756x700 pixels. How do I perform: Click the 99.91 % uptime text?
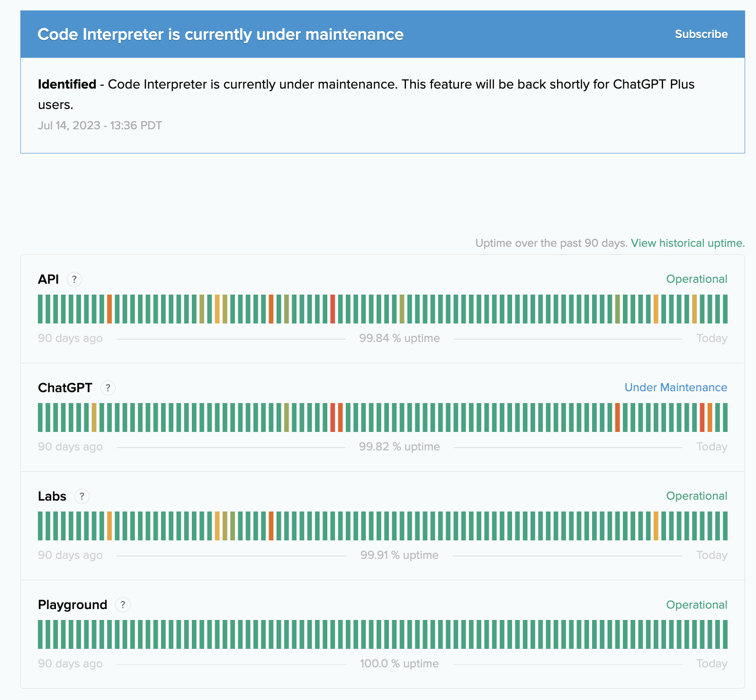399,555
